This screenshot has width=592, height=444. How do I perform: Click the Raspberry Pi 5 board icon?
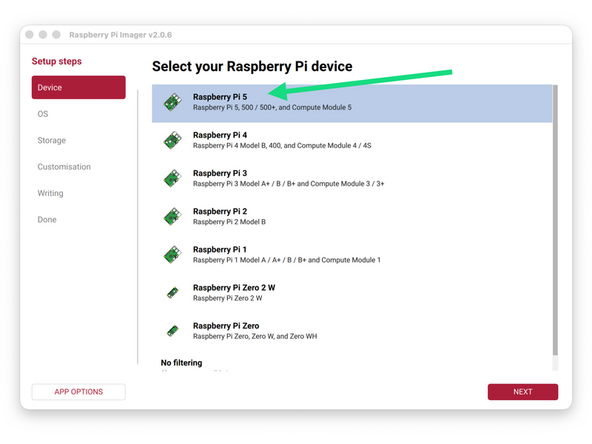point(173,102)
